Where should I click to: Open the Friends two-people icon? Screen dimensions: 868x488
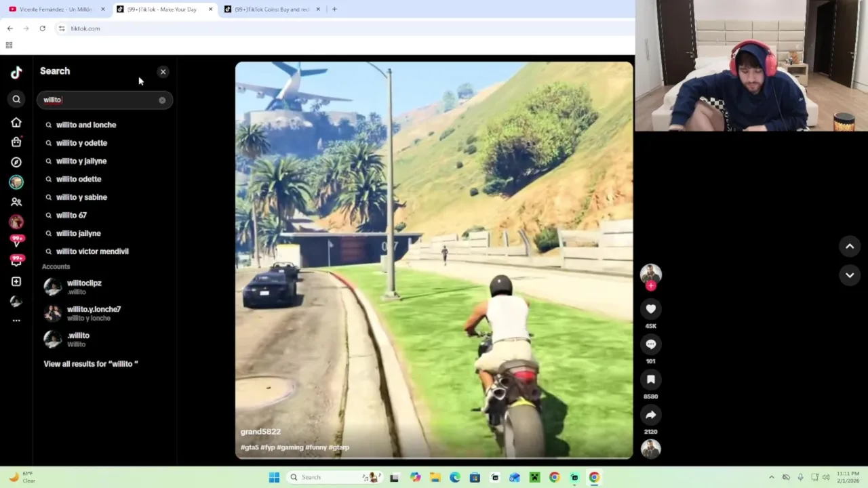tap(16, 202)
